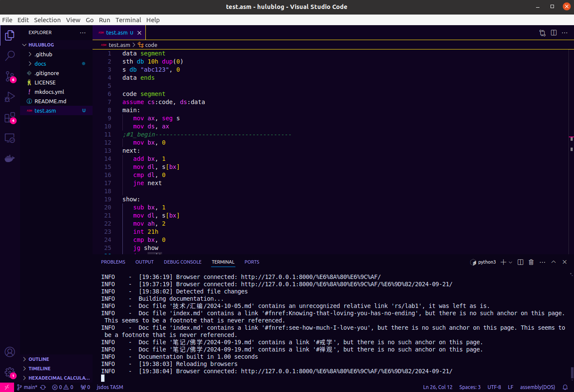Open notifications bell in status bar
This screenshot has width=574, height=392.
pos(565,387)
